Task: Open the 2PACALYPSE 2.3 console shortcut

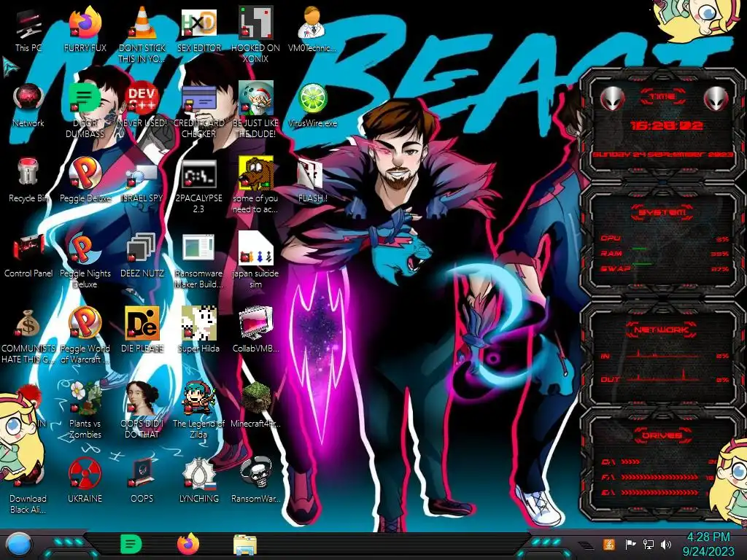Action: 199,187
